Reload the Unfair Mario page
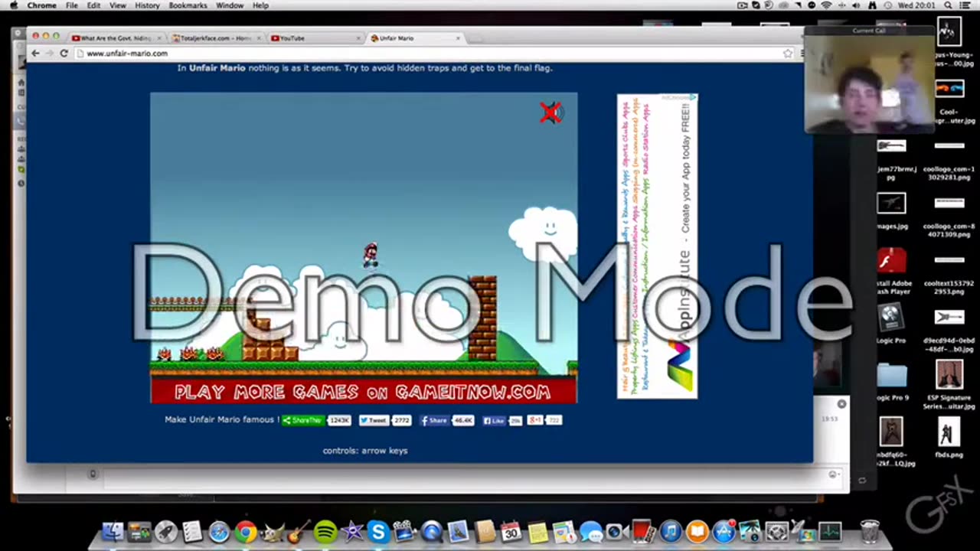 tap(64, 54)
